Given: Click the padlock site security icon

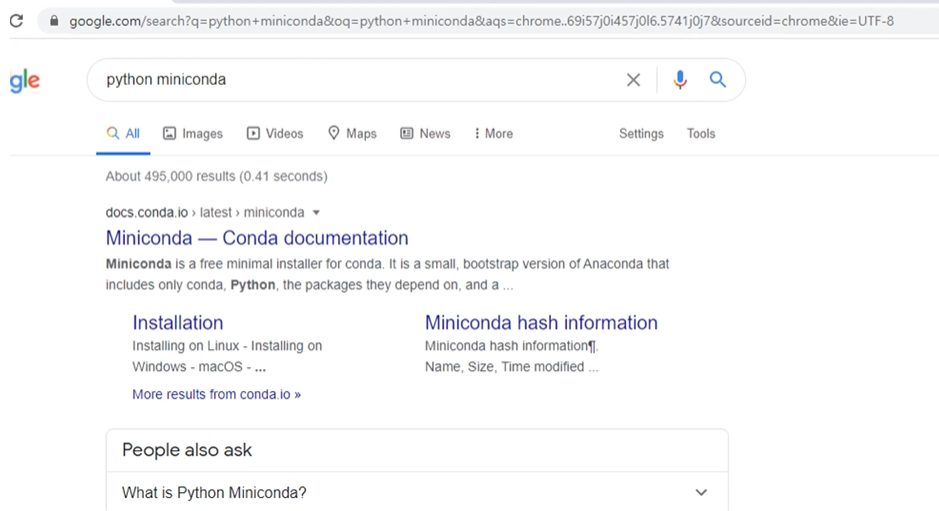Looking at the screenshot, I should (x=54, y=21).
